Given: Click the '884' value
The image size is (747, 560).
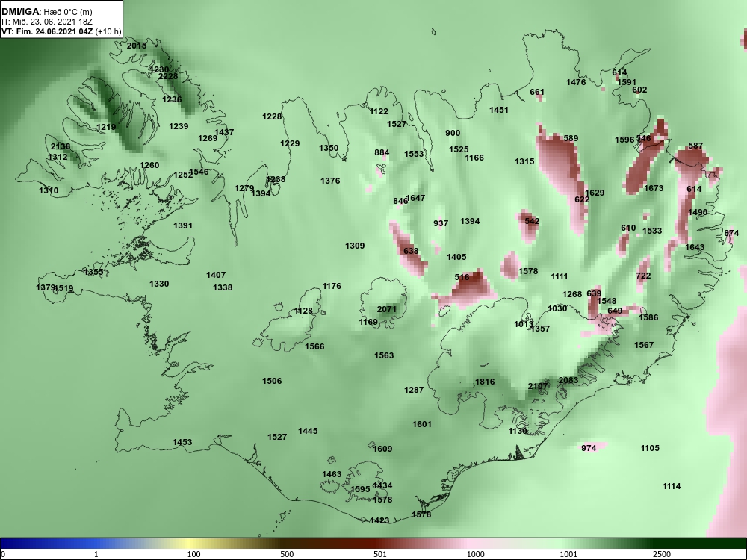Looking at the screenshot, I should click(x=382, y=153).
